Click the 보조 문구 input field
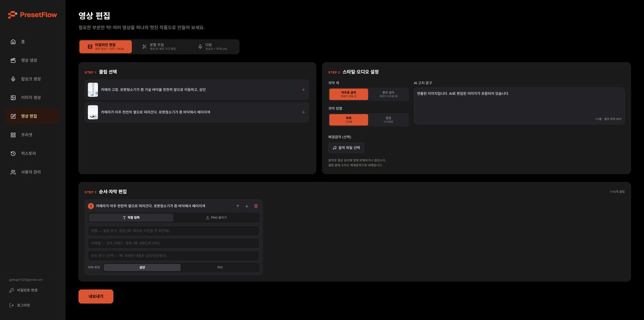Viewport: 644px width, 320px height. coord(174,256)
